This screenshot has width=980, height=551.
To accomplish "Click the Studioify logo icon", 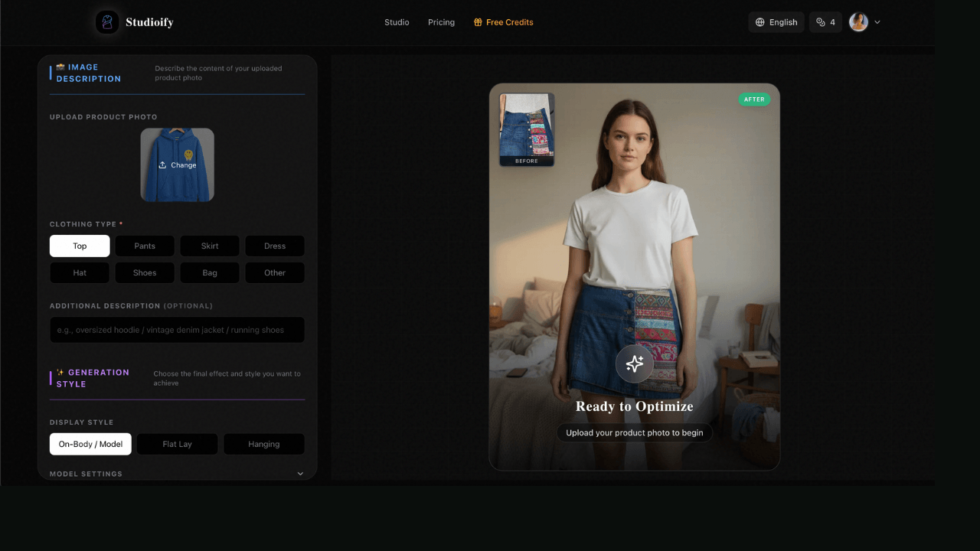I will [107, 22].
